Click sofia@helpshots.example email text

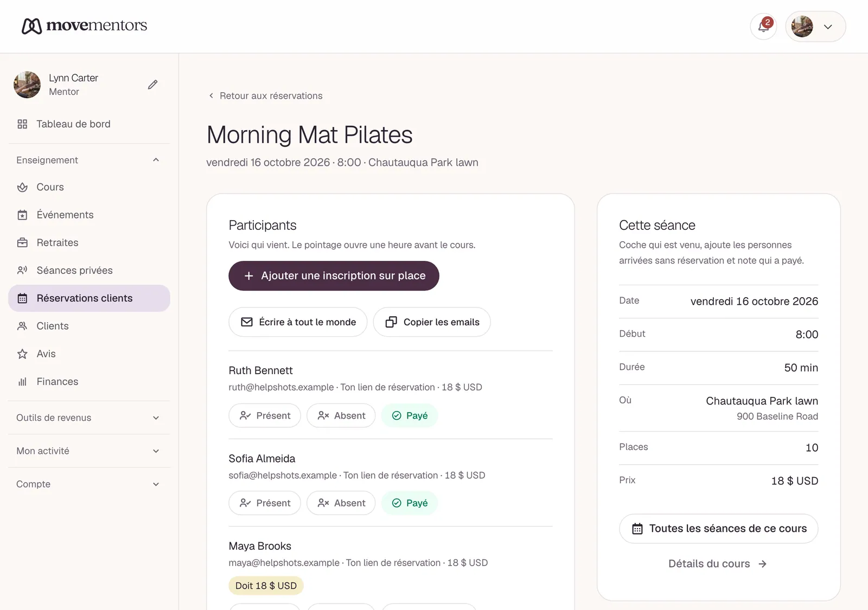(283, 475)
